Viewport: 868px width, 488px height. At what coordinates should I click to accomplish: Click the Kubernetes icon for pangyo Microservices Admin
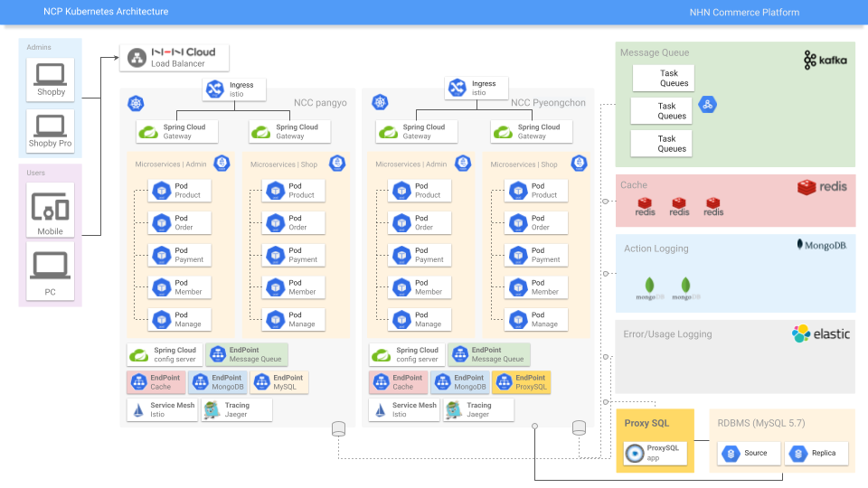point(222,164)
